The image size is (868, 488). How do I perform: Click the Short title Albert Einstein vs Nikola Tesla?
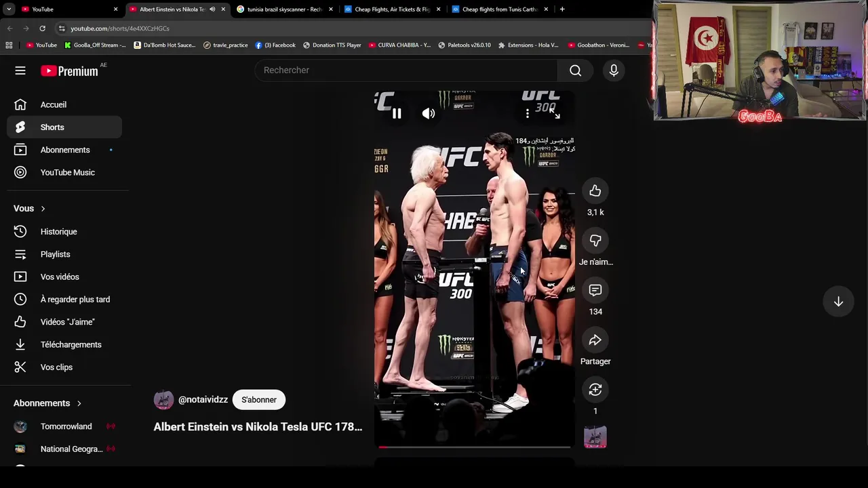coord(258,427)
